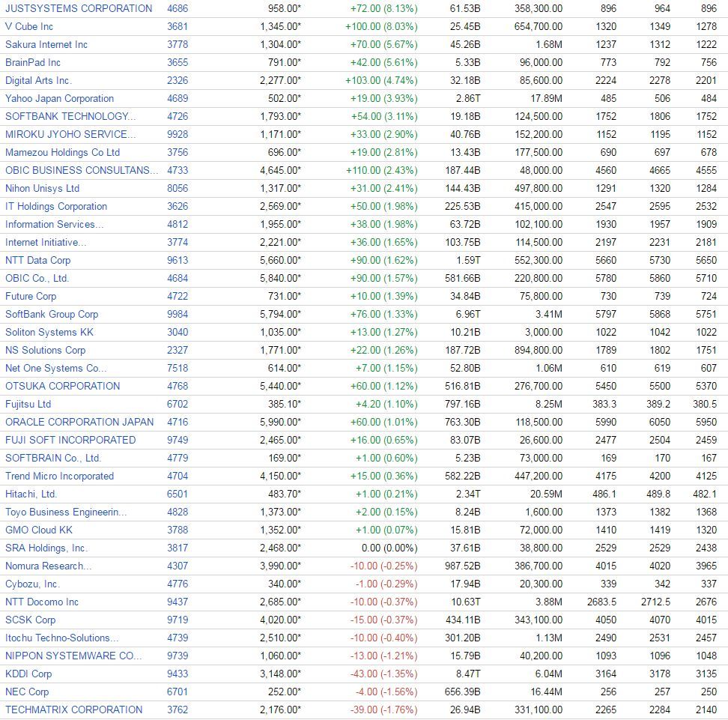
Task: Open Net One Systems Co... link
Action: (55, 369)
